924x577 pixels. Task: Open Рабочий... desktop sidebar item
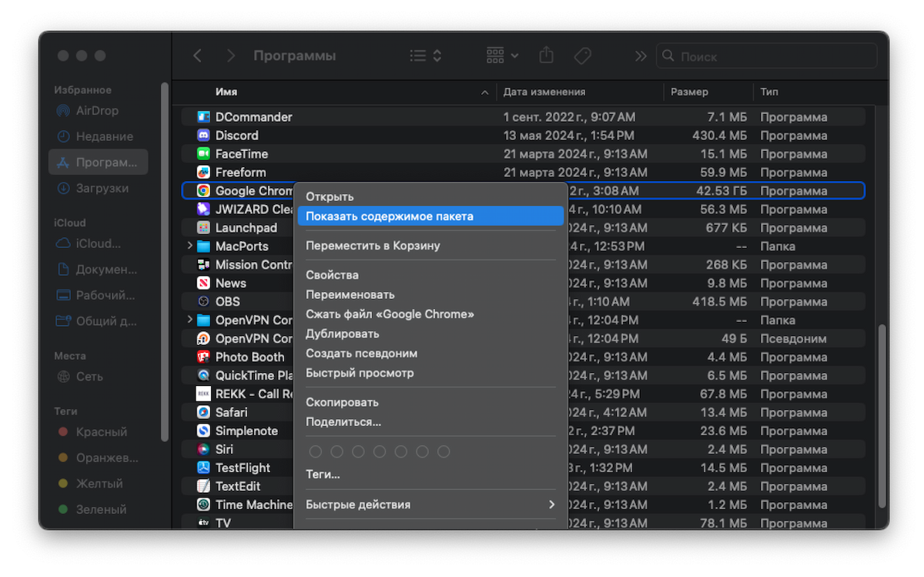98,295
